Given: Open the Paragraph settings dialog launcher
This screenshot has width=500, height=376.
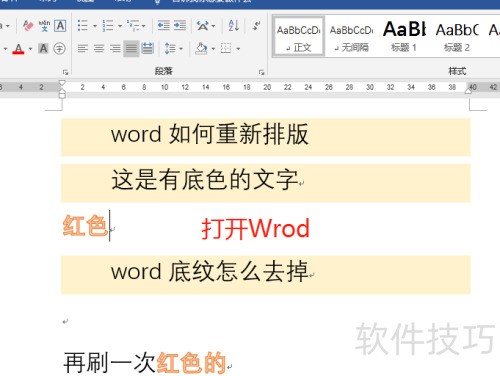Looking at the screenshot, I should [x=261, y=72].
